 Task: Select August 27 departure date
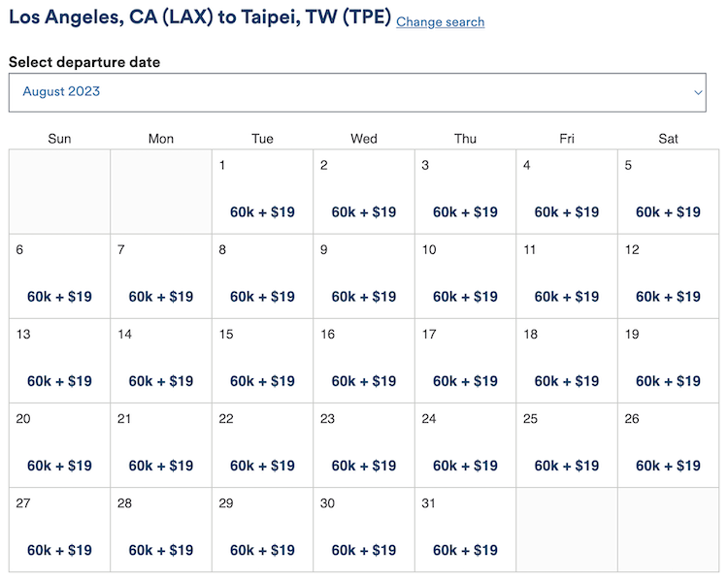[59, 530]
